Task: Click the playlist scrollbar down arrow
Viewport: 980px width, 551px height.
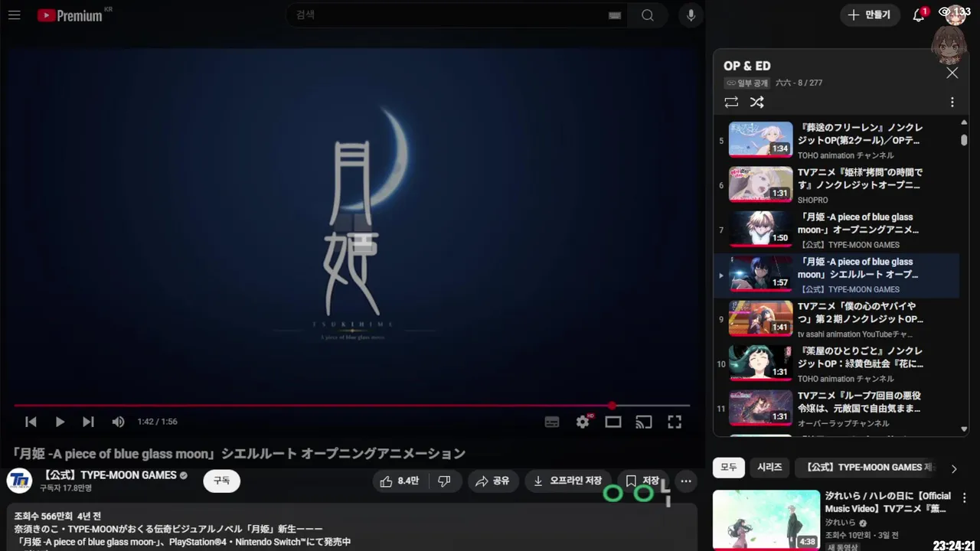Action: [x=964, y=430]
